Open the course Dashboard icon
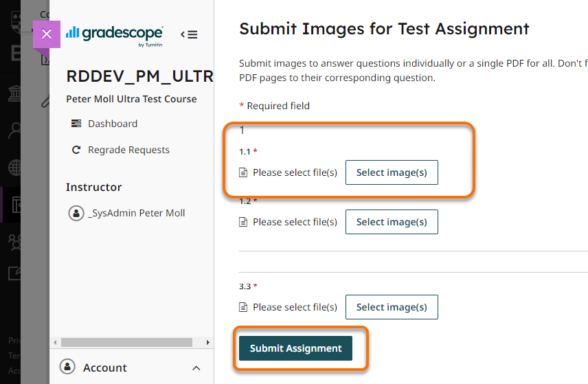 [x=76, y=124]
